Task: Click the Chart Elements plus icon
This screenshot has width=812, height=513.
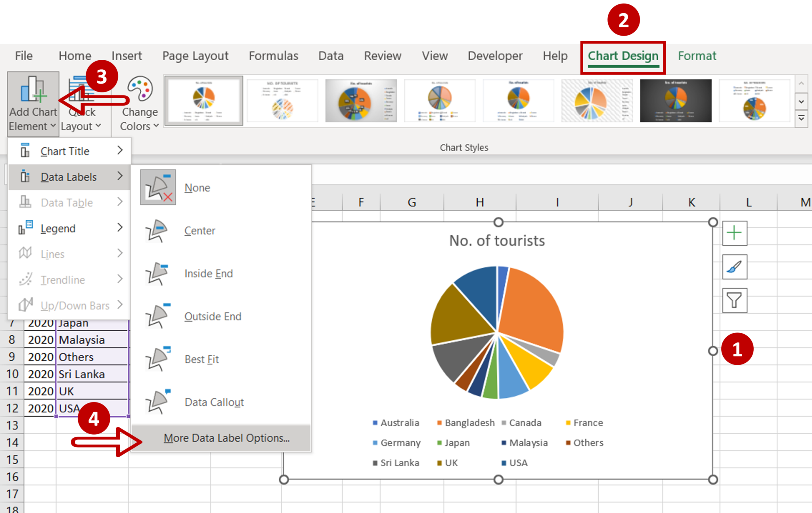Action: click(x=735, y=233)
